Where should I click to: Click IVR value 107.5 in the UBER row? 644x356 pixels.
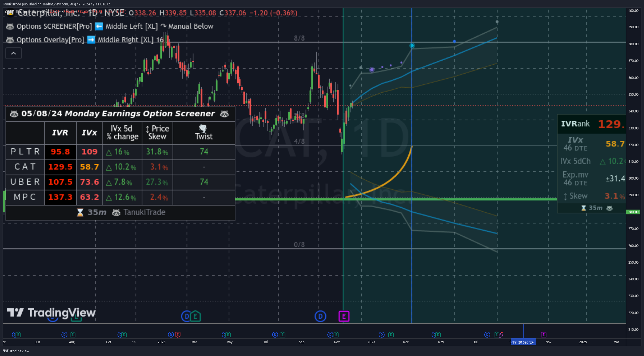point(60,182)
